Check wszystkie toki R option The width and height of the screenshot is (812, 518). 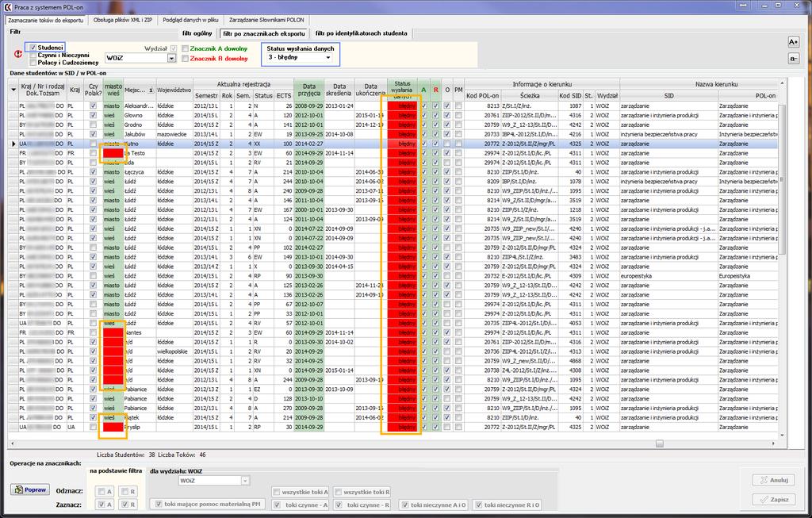pyautogui.click(x=338, y=492)
